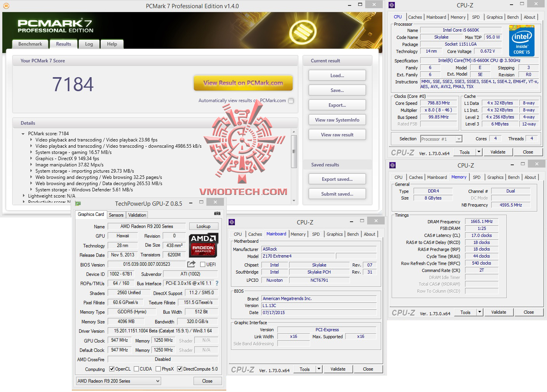Open the Processor #1 selection dropdown

(x=459, y=139)
